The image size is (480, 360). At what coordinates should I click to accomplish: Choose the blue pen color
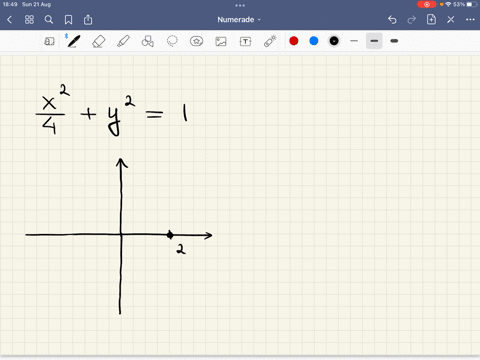tap(314, 41)
